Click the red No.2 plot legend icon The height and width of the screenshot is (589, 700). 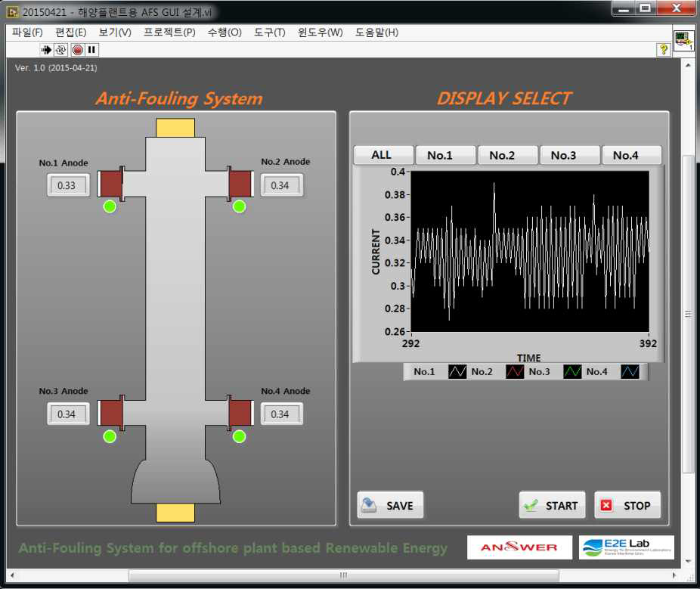[515, 371]
